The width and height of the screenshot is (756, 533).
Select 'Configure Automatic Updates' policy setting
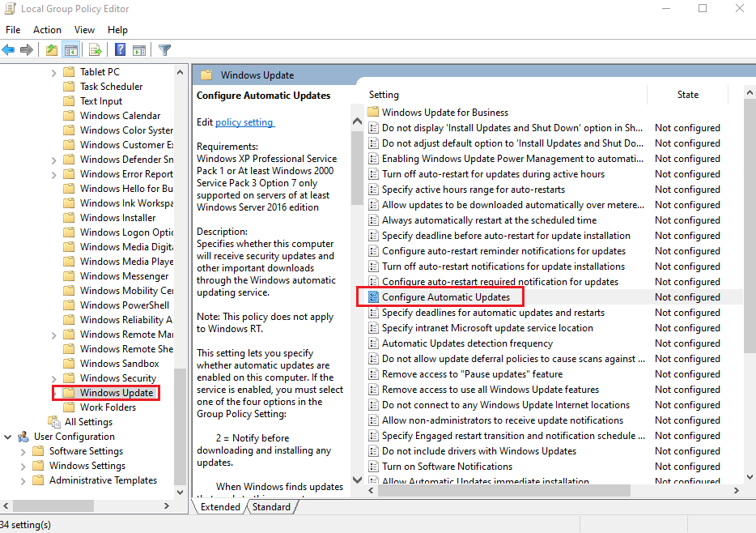pyautogui.click(x=445, y=297)
